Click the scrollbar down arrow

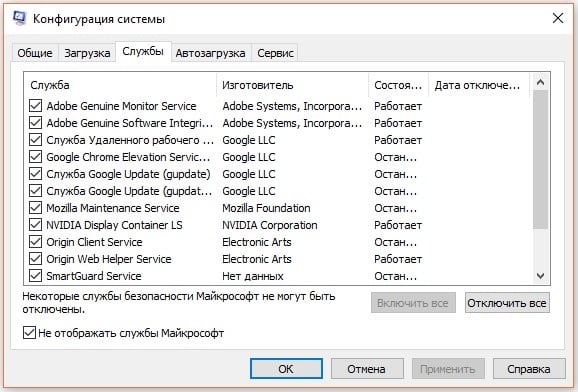540,276
